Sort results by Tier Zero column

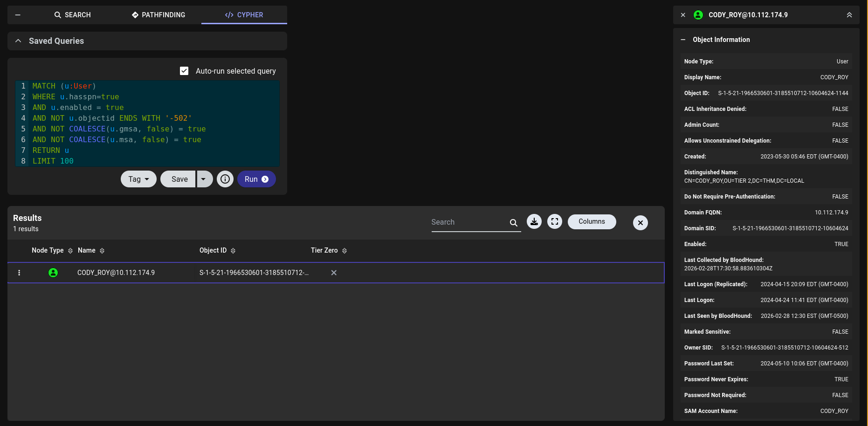[x=344, y=251]
